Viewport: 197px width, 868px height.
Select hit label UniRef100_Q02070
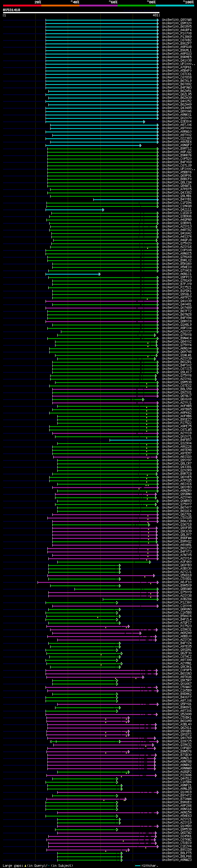tap(177, 118)
